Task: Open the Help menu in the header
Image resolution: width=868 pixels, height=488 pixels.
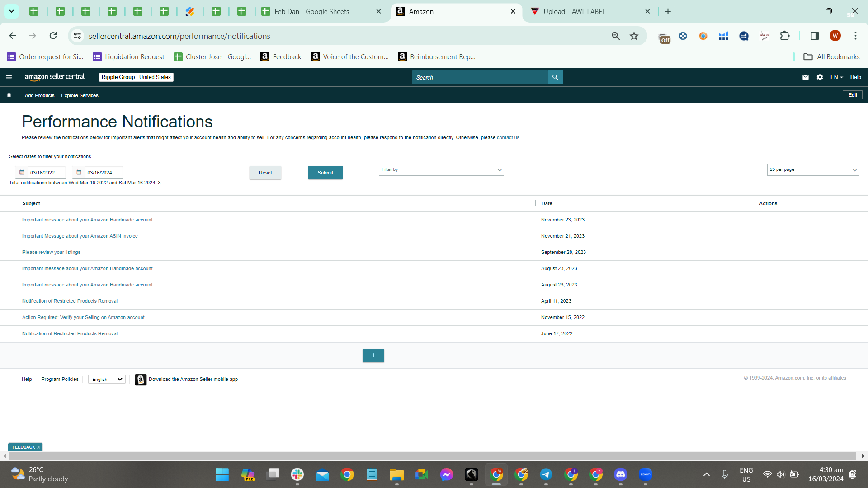Action: tap(856, 77)
